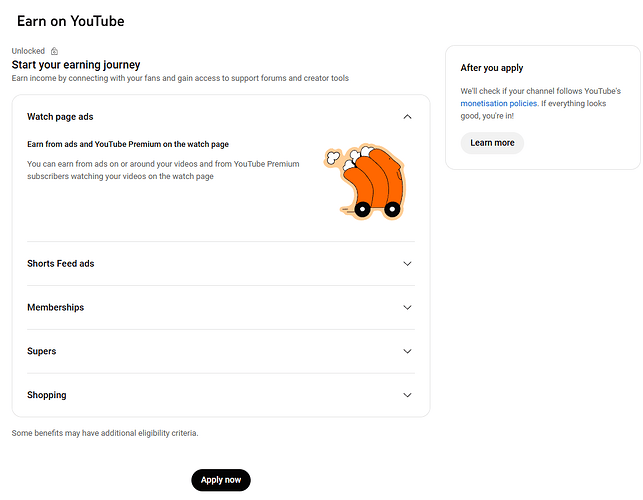Click the Shopping row label
The width and height of the screenshot is (643, 500).
[46, 395]
